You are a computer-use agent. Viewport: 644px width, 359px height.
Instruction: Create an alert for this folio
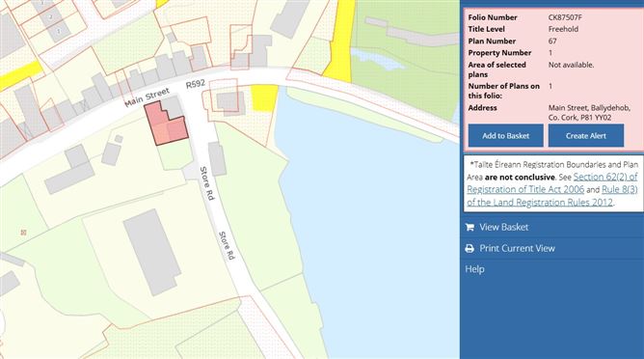pyautogui.click(x=586, y=136)
